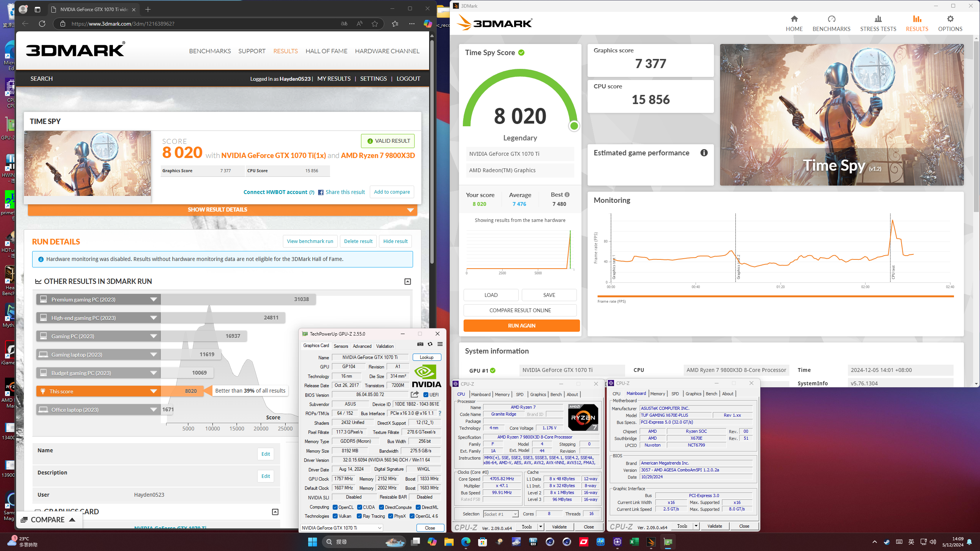Open Graphics tab in right CPU-Z window
980x551 pixels.
point(693,394)
